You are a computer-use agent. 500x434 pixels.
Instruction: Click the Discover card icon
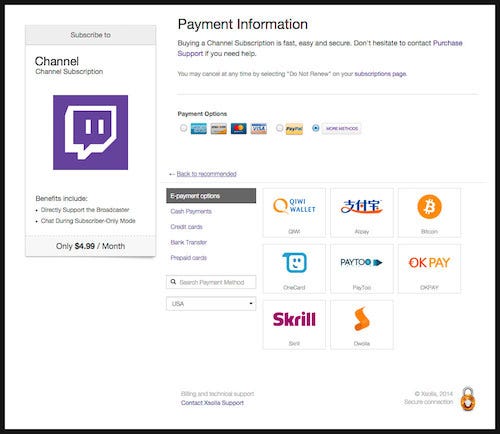pos(219,129)
